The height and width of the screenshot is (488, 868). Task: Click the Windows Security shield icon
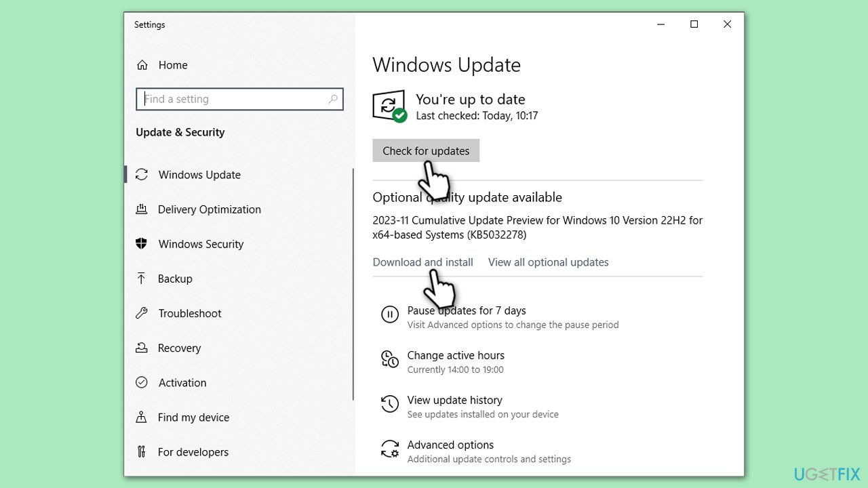(x=142, y=244)
